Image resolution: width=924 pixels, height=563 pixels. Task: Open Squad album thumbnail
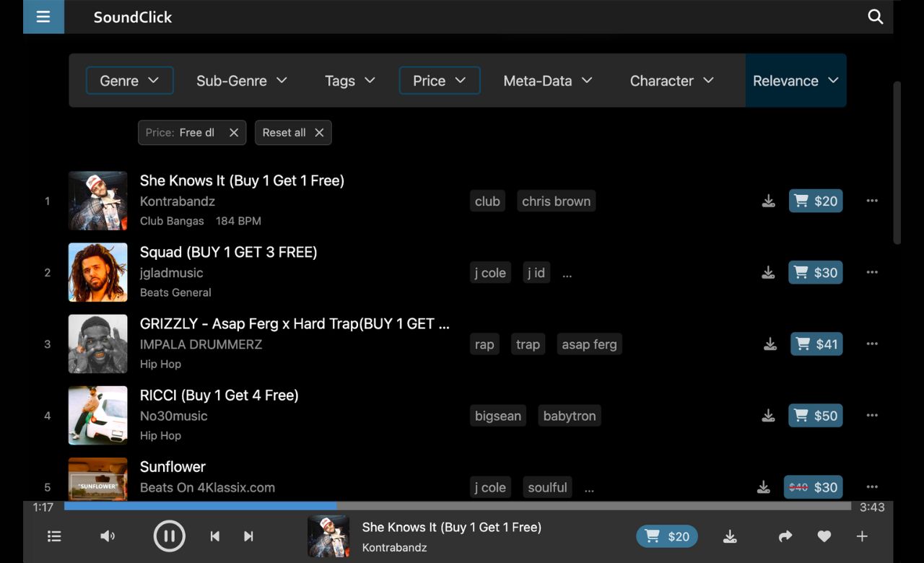[x=98, y=272]
